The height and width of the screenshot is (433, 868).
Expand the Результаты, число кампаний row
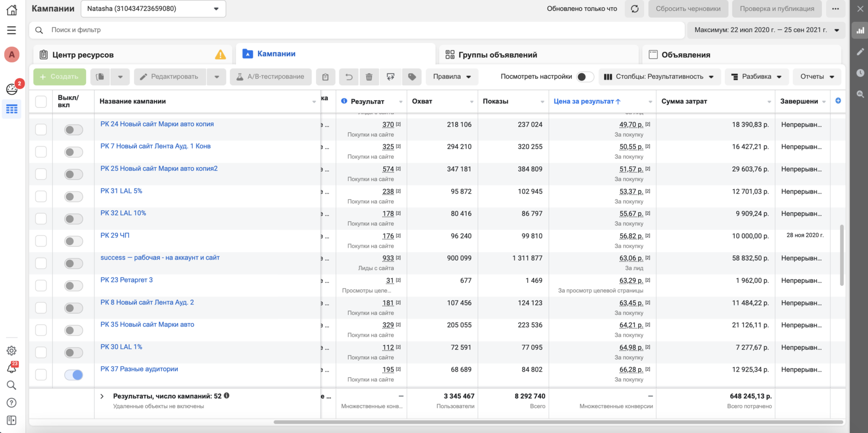[102, 396]
